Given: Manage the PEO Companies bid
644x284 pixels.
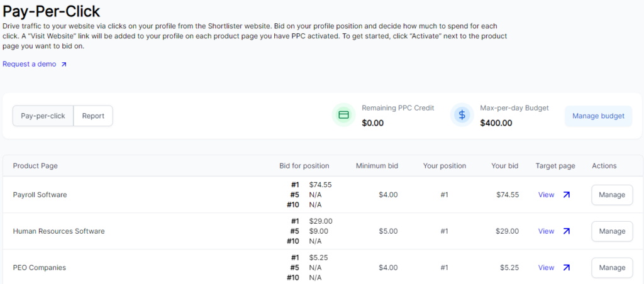Looking at the screenshot, I should click(x=611, y=268).
